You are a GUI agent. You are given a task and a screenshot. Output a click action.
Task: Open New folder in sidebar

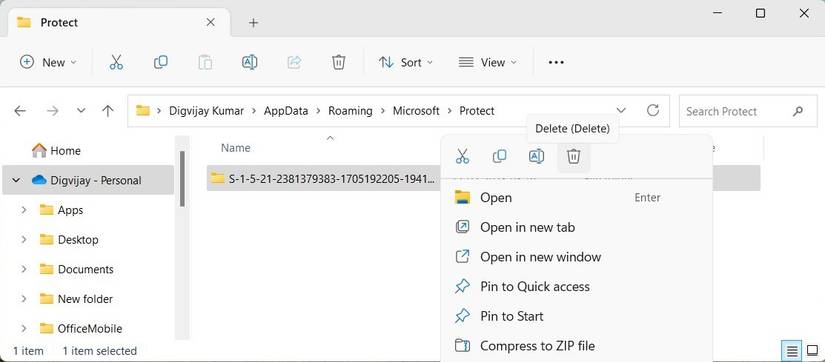point(77,299)
